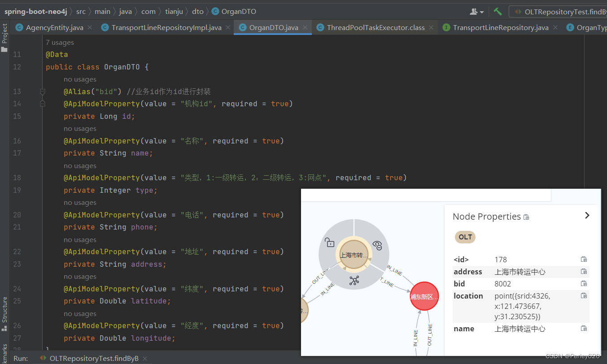Viewport: 607px width, 364px height.
Task: Open the OLTRepositoryTest.findByB run configuration selector
Action: (558, 12)
